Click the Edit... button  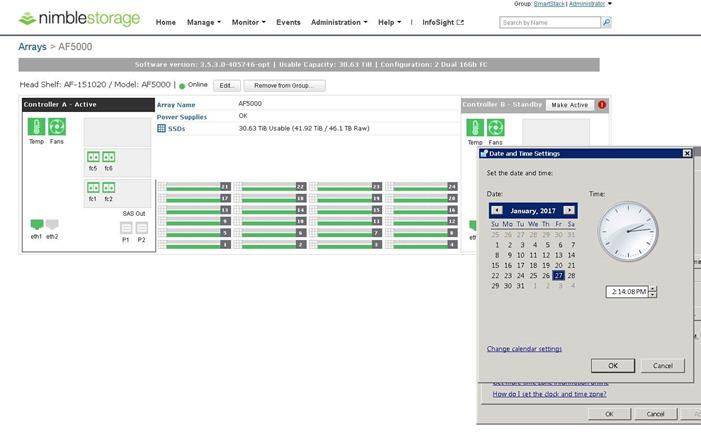(227, 85)
